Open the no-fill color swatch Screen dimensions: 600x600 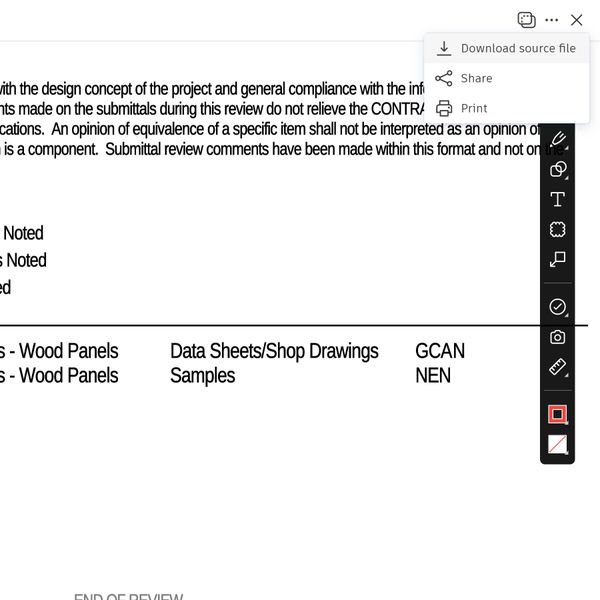coord(558,444)
